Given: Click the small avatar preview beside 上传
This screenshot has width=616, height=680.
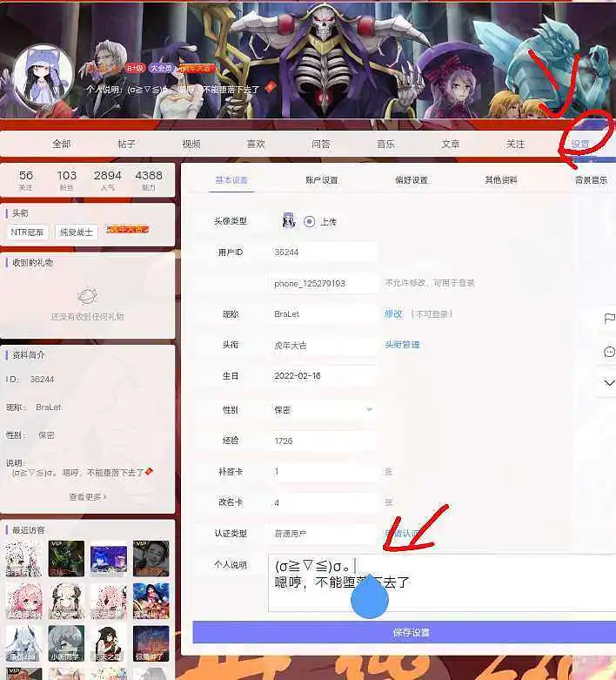Looking at the screenshot, I should click(x=289, y=220).
